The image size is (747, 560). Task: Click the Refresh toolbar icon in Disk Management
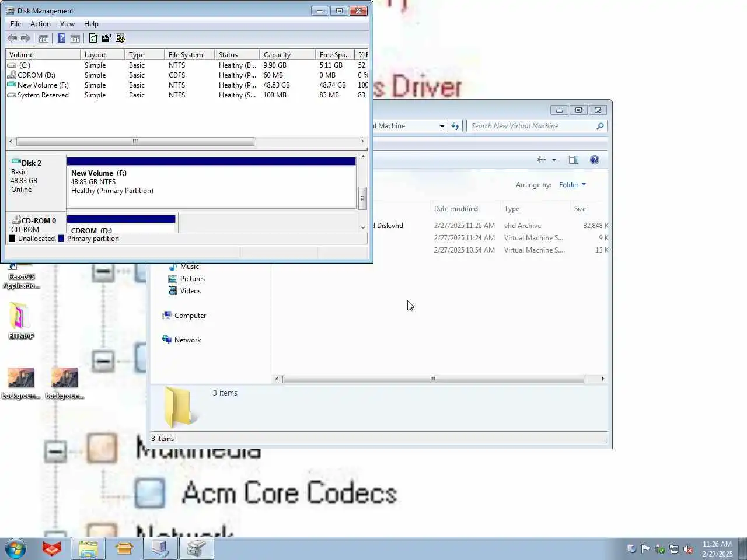93,38
